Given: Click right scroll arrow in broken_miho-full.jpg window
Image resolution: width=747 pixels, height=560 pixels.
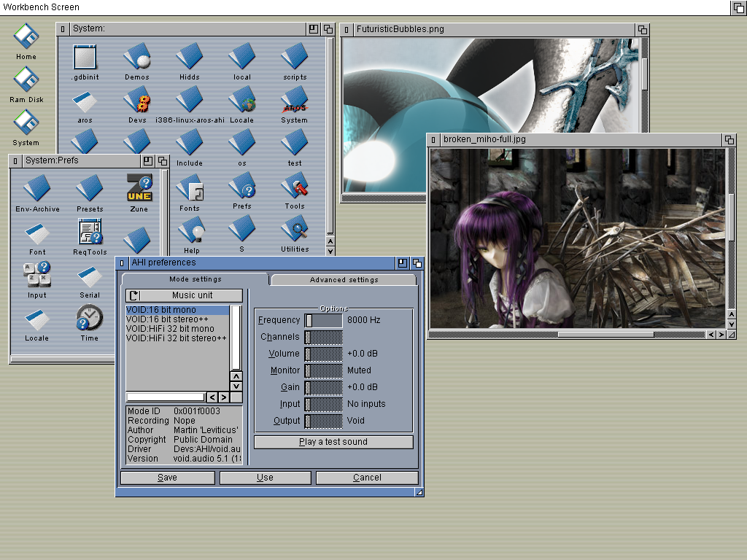Looking at the screenshot, I should [x=721, y=335].
